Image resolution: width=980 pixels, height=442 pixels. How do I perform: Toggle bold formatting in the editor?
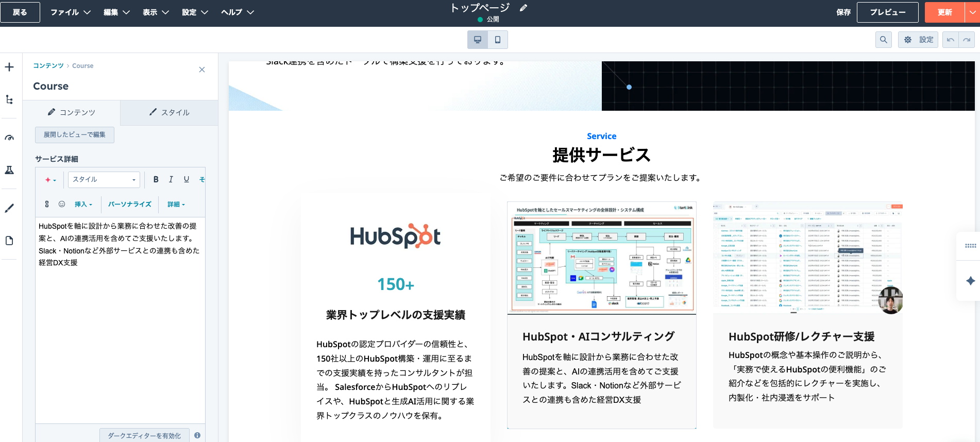pyautogui.click(x=156, y=179)
